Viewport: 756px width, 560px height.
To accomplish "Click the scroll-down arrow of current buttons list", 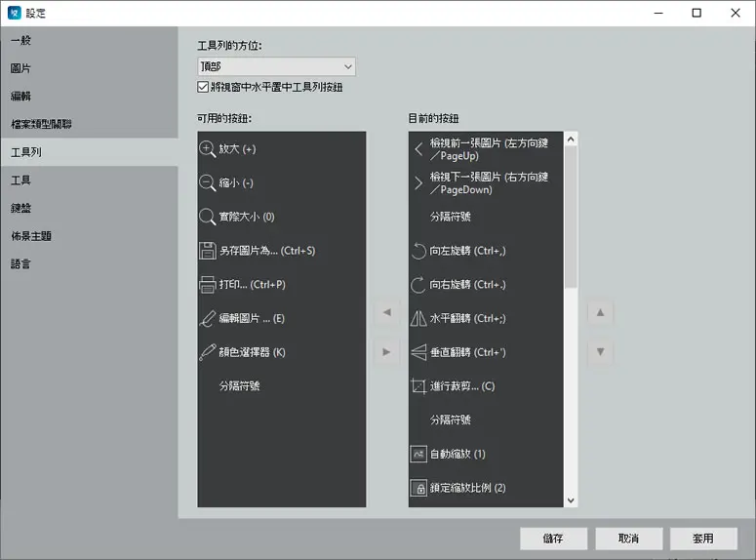I will tap(571, 500).
